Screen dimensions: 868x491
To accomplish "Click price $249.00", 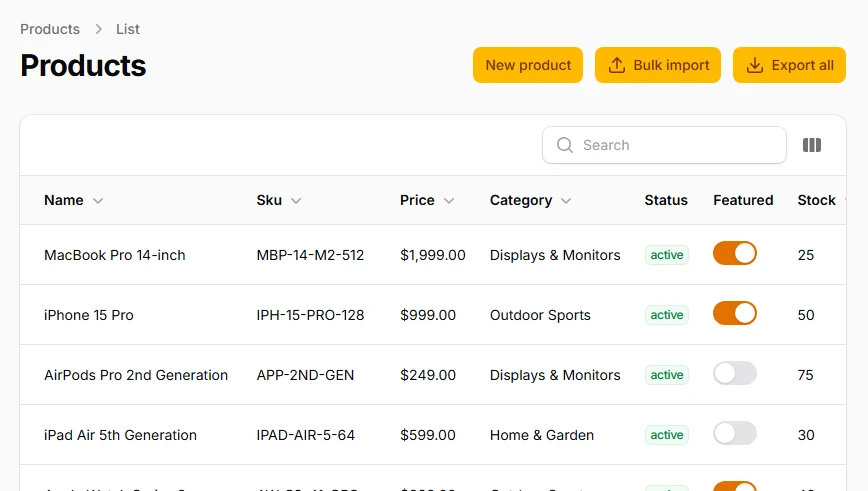I will point(428,375).
